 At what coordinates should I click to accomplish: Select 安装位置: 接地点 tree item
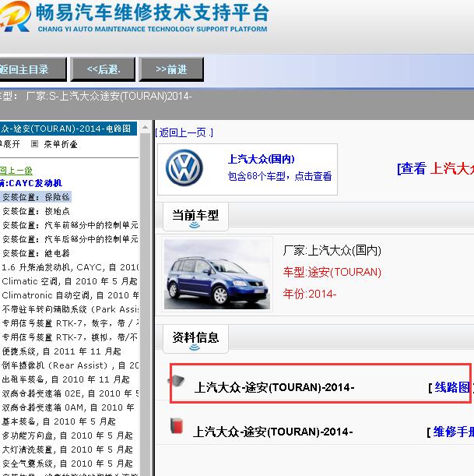36,211
